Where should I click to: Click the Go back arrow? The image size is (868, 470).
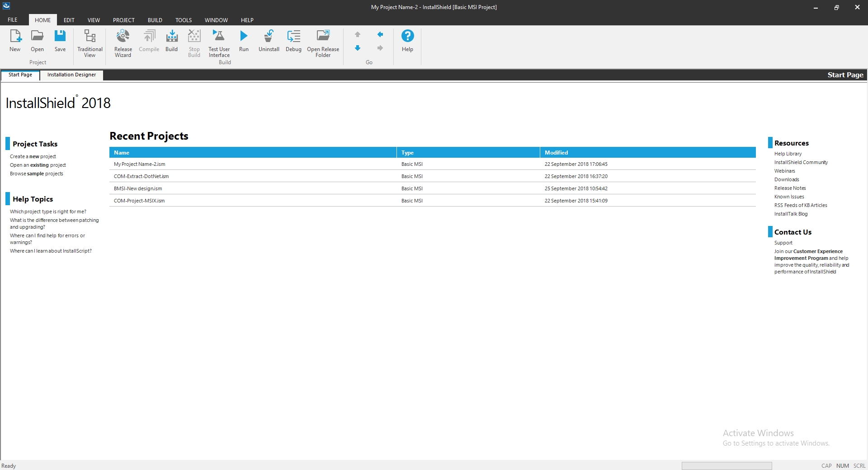point(380,34)
